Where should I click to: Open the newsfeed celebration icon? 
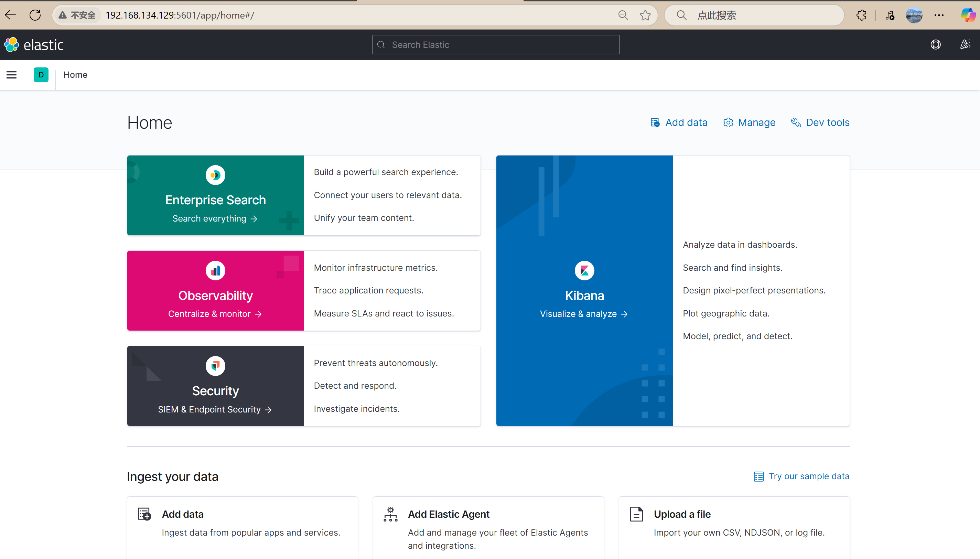965,44
